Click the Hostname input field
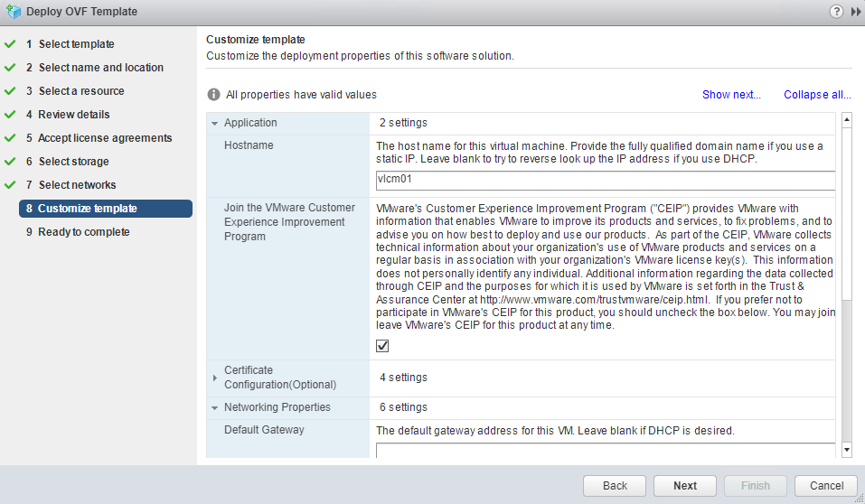The image size is (865, 504). coord(605,180)
